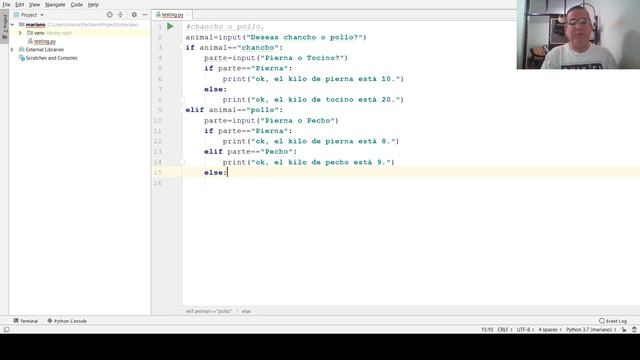Open the View menu
Viewport: 640px width, 360px height.
pos(34,4)
